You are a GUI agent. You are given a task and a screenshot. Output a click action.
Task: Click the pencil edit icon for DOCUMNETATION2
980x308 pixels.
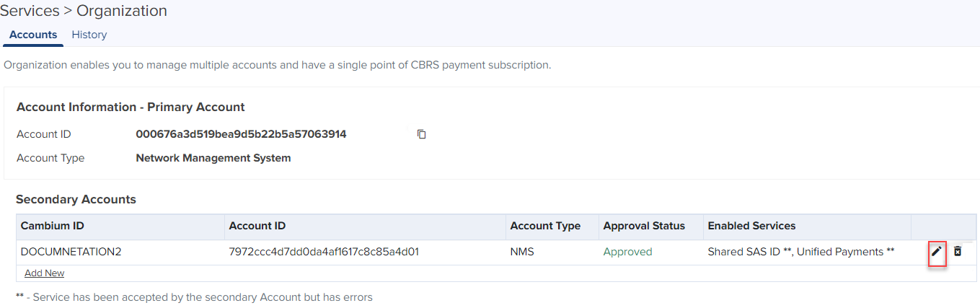point(937,252)
